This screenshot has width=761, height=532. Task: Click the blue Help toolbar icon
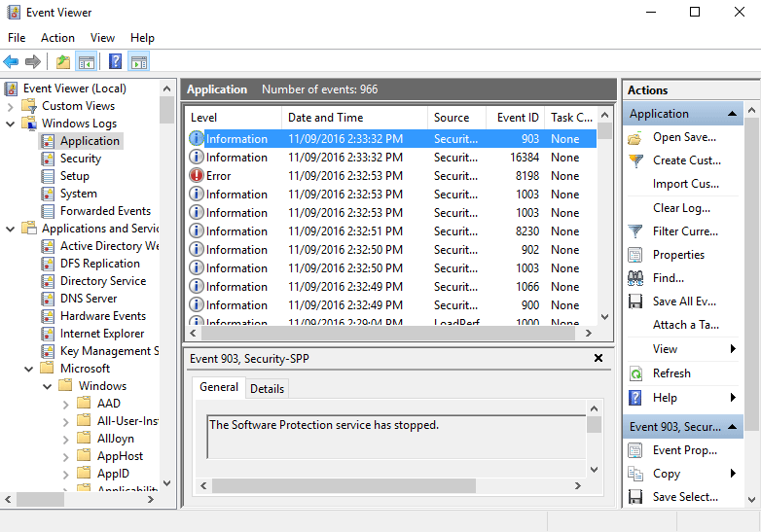pyautogui.click(x=115, y=62)
